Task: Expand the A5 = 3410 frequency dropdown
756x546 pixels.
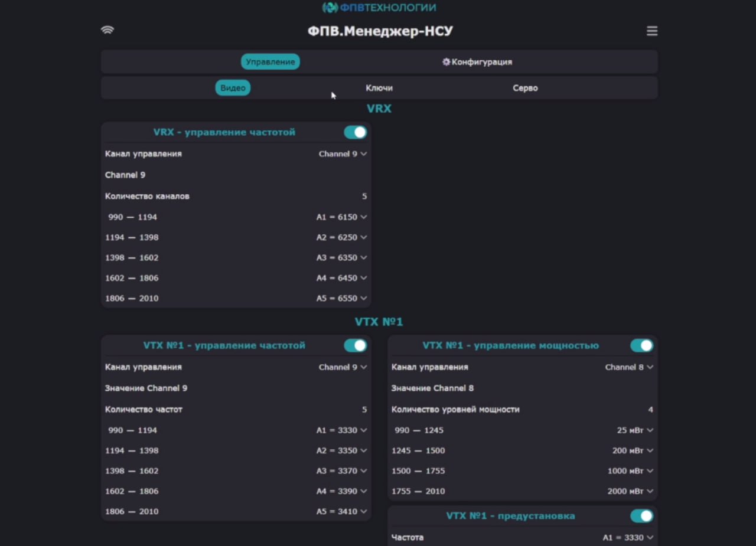Action: (341, 511)
